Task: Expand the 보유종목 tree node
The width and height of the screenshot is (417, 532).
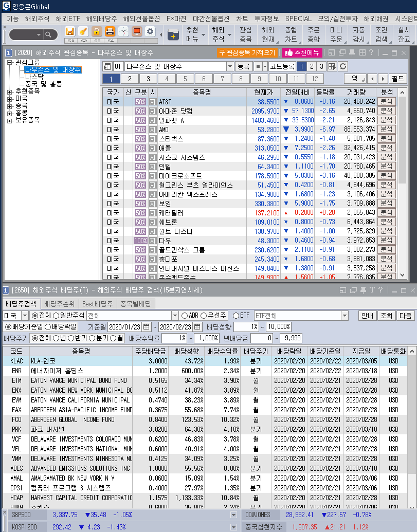Action: [9, 120]
